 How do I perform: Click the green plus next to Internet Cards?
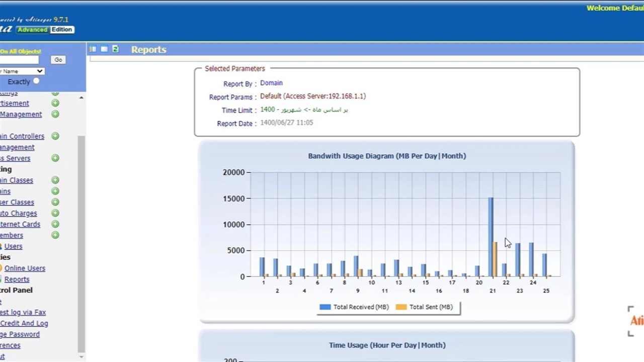pos(55,224)
